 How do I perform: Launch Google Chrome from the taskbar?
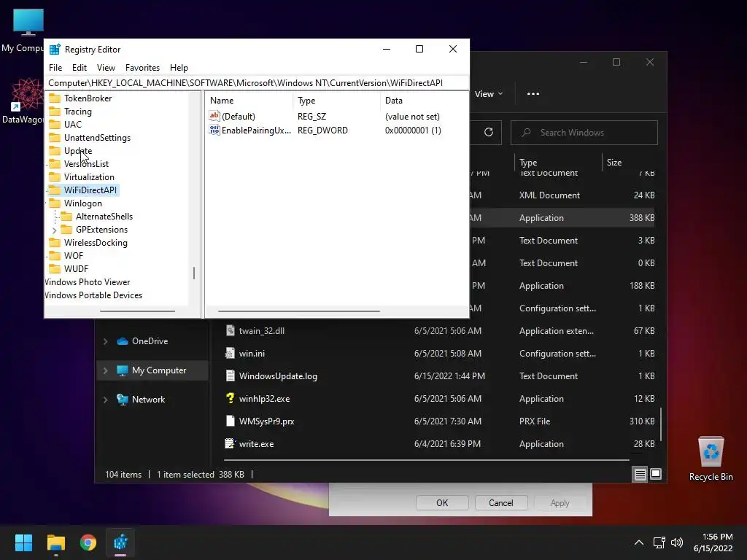(88, 542)
